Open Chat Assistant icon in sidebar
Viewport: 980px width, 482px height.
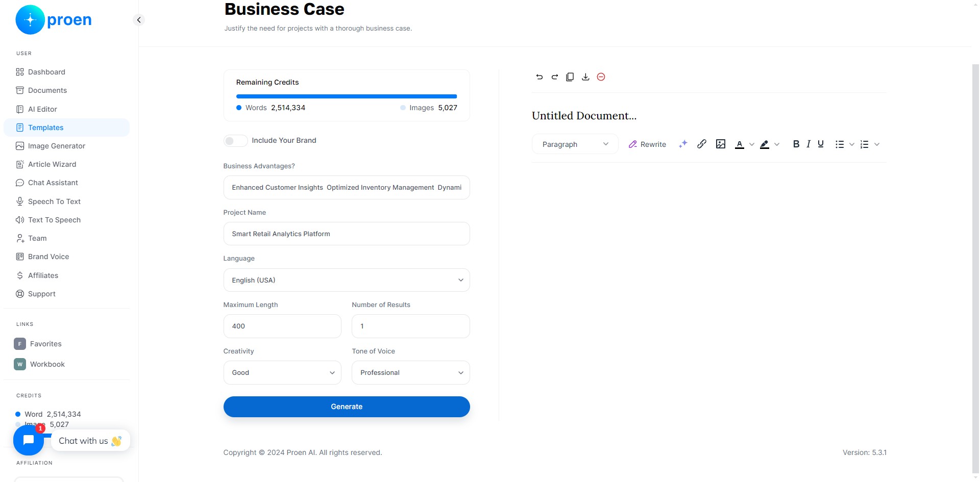pyautogui.click(x=20, y=183)
